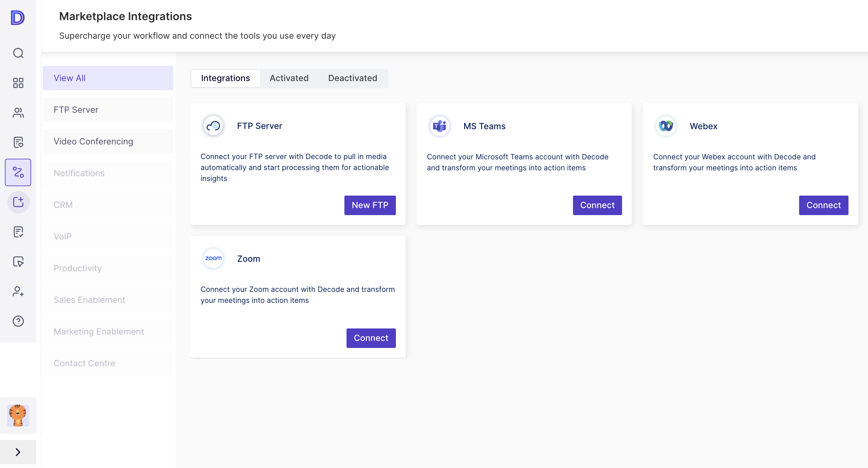This screenshot has width=868, height=468.
Task: Click the Webex description text
Action: [734, 162]
